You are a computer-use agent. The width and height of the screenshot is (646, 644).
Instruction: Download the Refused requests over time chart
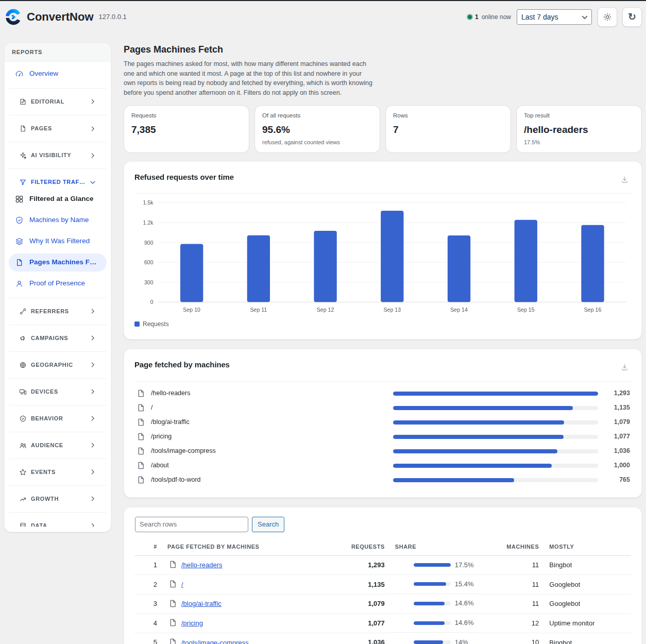624,180
